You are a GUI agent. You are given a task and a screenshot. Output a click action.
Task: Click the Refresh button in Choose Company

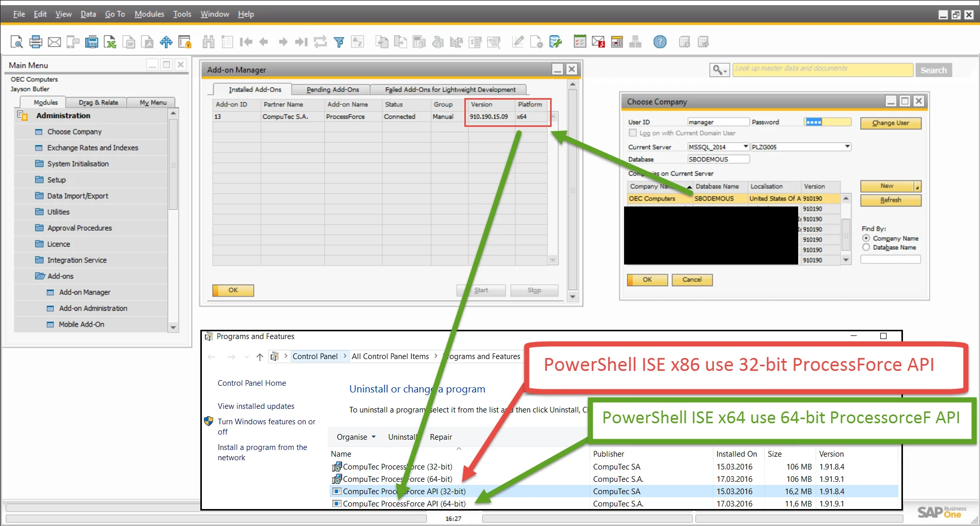[890, 200]
